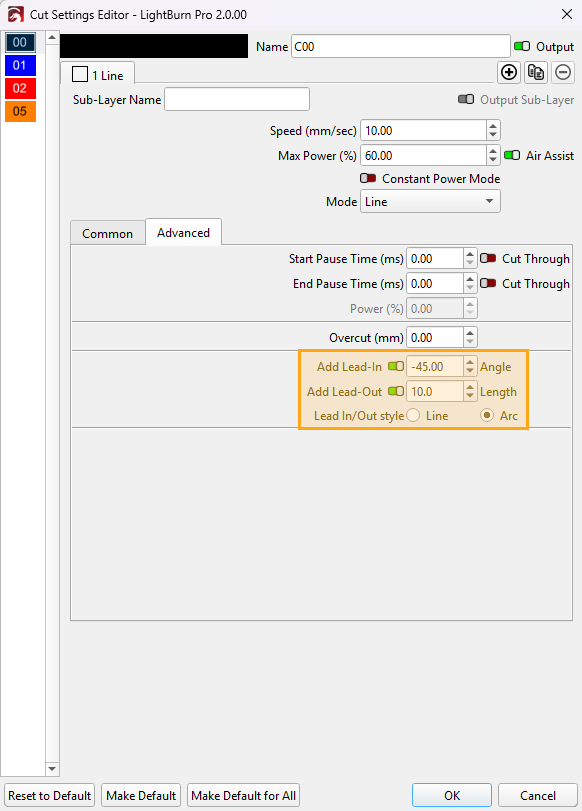This screenshot has width=582, height=811.
Task: Enable Constant Power Mode
Action: click(368, 178)
